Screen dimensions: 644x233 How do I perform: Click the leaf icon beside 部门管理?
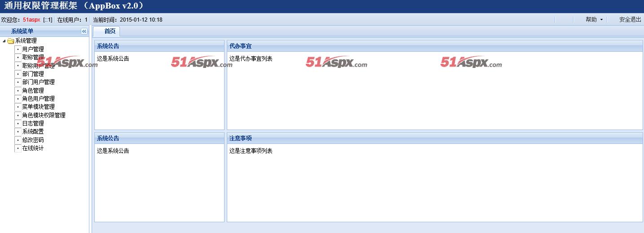[18, 74]
